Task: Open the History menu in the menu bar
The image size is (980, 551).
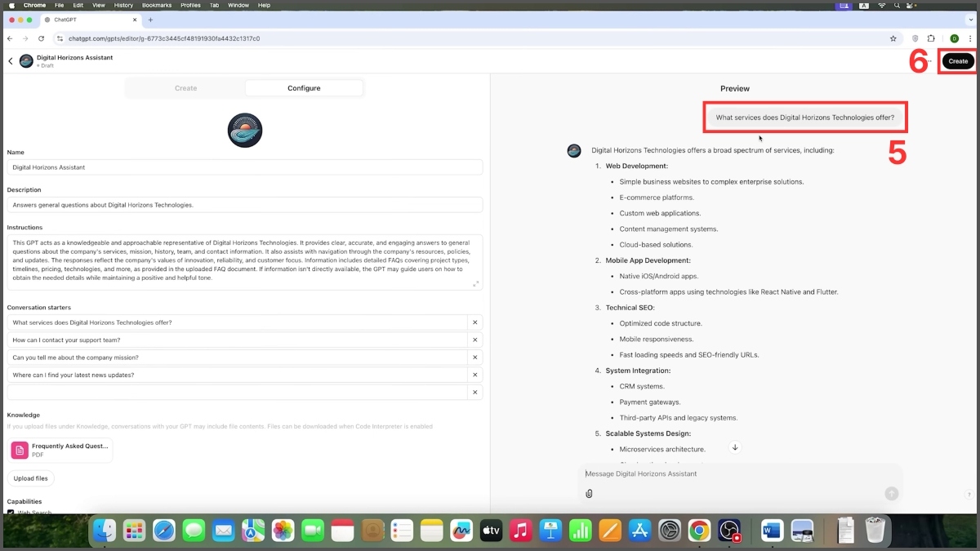Action: (123, 5)
